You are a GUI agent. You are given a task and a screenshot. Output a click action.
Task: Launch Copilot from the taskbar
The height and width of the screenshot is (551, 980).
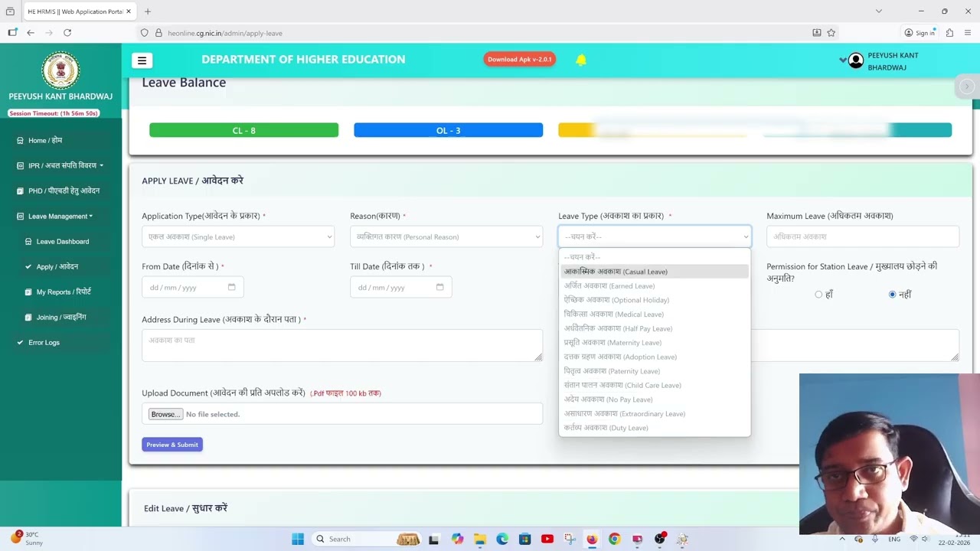click(x=458, y=539)
